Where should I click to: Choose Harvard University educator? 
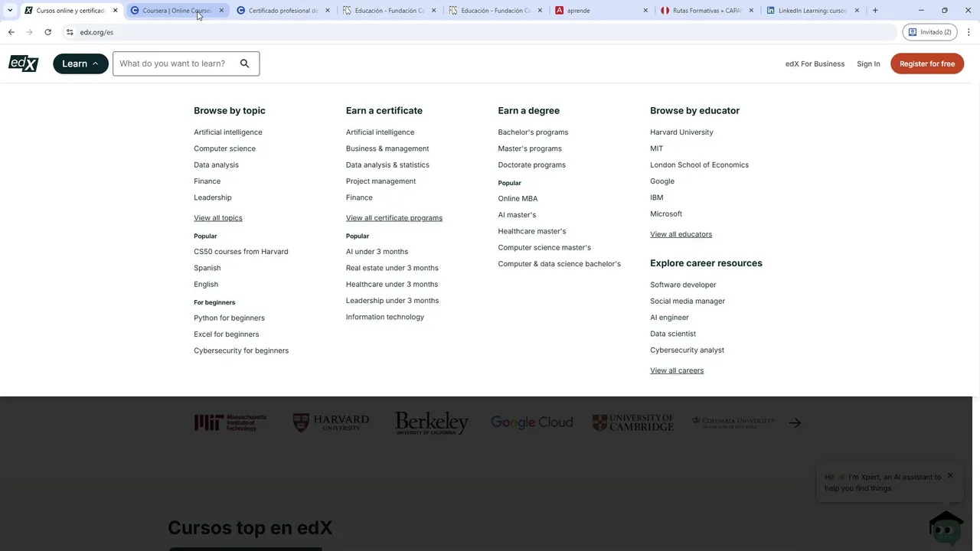(x=681, y=132)
